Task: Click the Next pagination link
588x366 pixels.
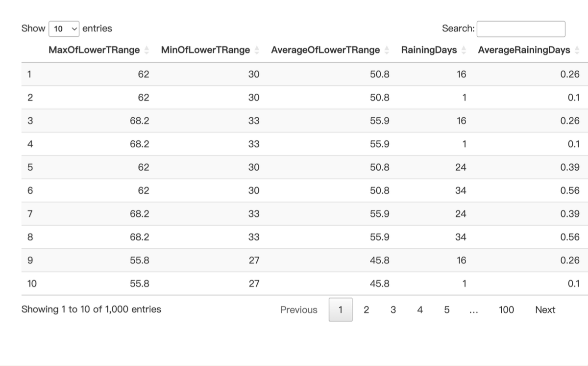Action: click(x=545, y=310)
